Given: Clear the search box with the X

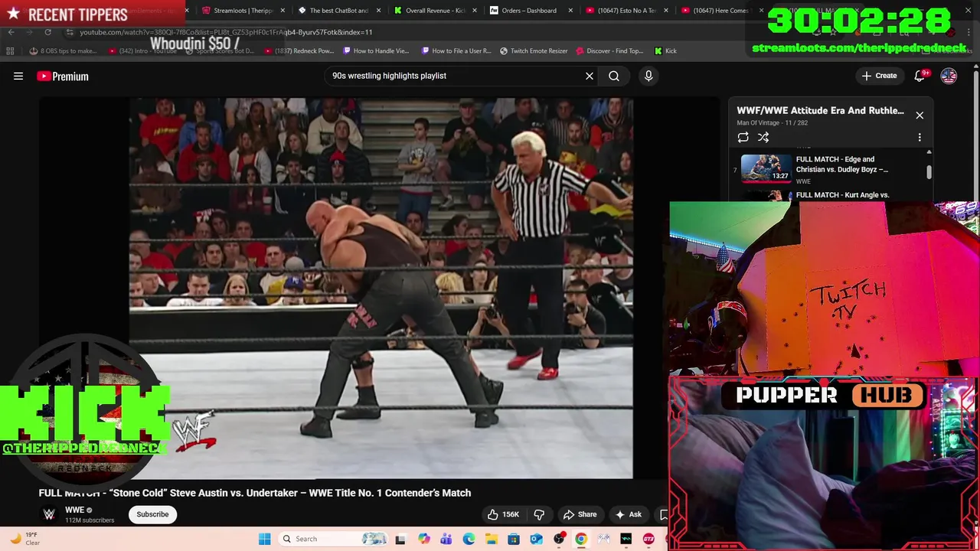Looking at the screenshot, I should click(x=590, y=76).
